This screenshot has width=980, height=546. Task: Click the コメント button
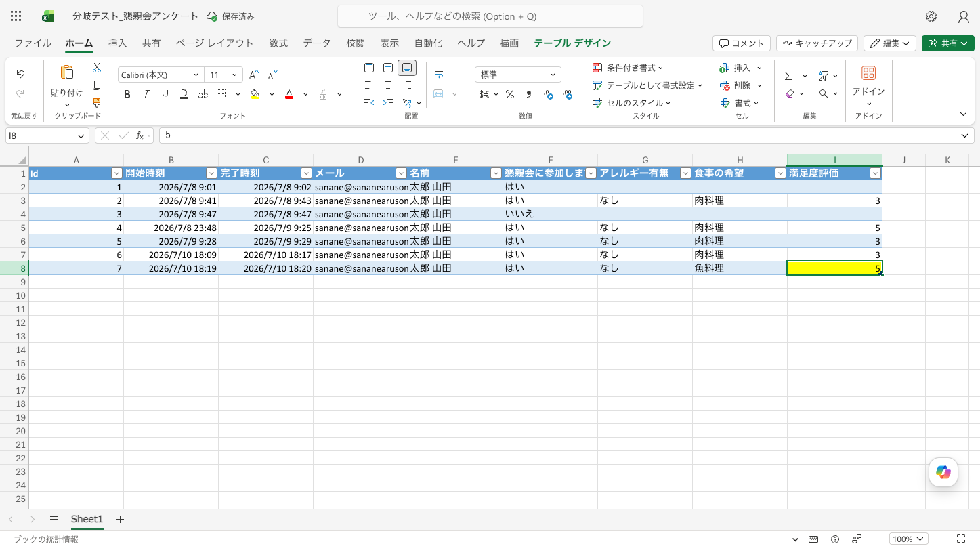pyautogui.click(x=742, y=43)
